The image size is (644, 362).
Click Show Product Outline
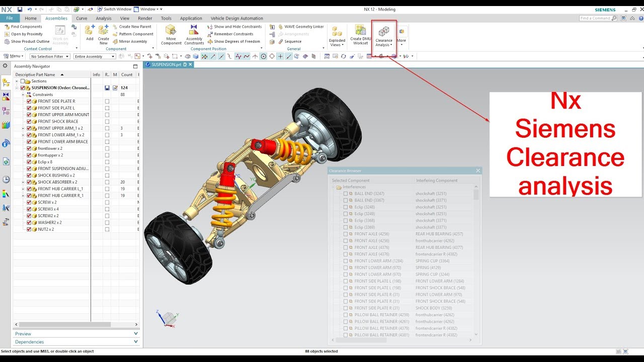27,42
